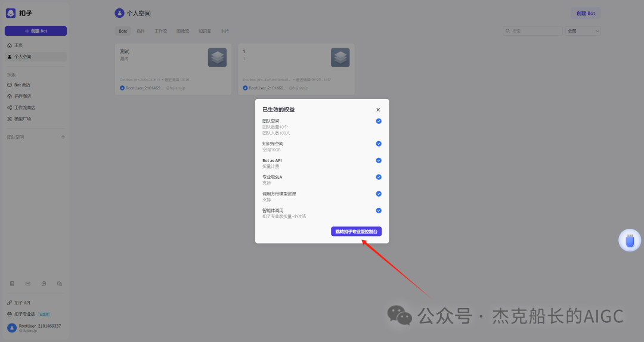Viewport: 644px width, 342px height.
Task: Click the 按量计费 detail text
Action: click(x=271, y=166)
